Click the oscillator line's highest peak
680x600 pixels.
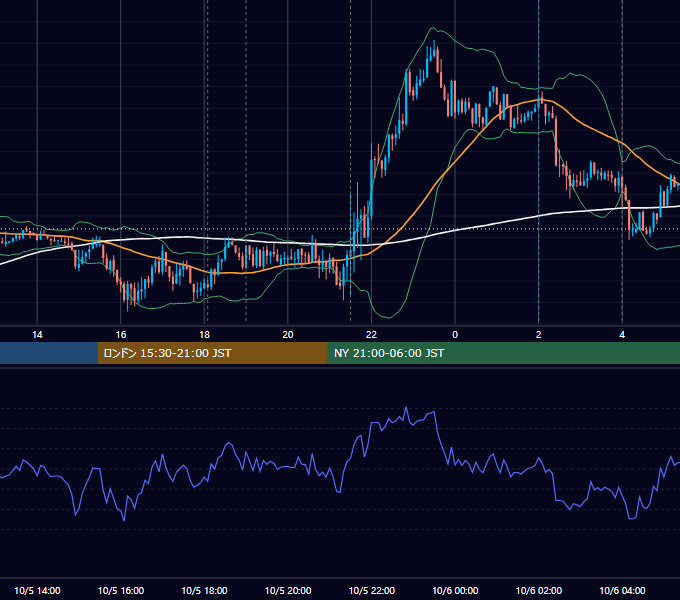(x=406, y=408)
